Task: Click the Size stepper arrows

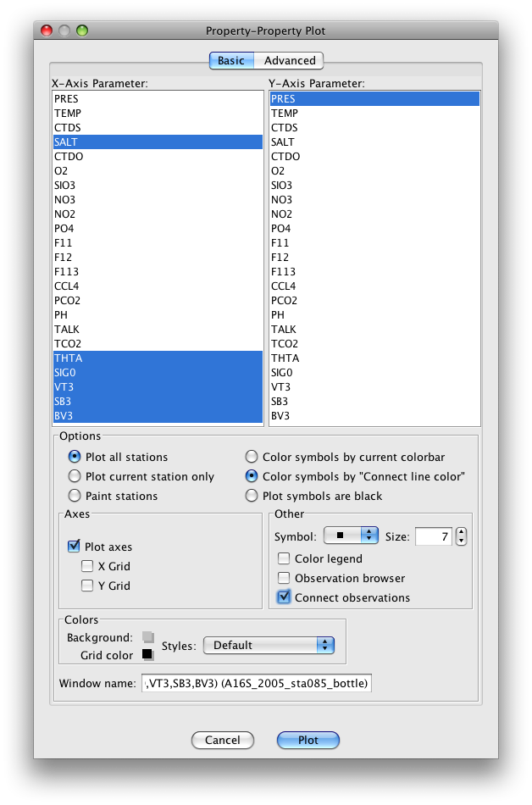Action: coord(461,536)
